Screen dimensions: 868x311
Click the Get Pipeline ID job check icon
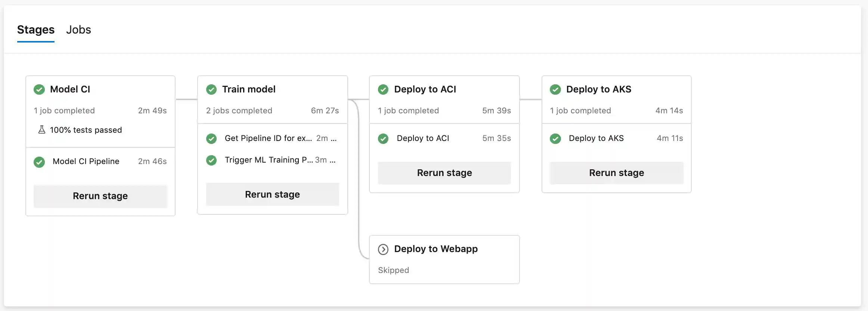(211, 139)
